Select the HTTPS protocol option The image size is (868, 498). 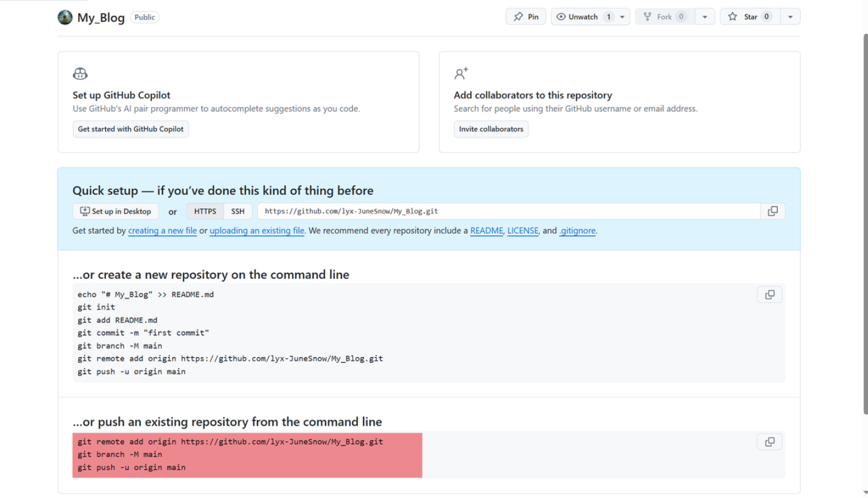point(205,211)
